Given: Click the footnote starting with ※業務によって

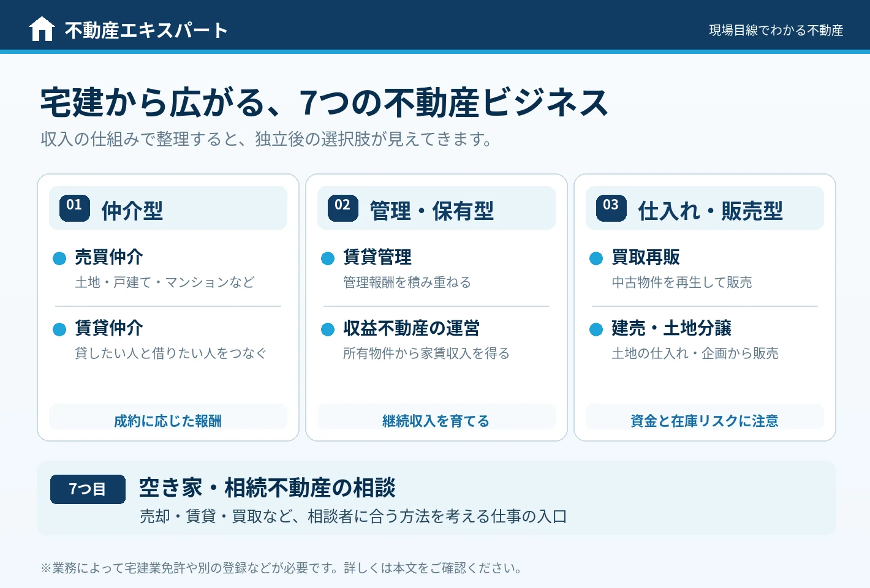Looking at the screenshot, I should [x=281, y=568].
